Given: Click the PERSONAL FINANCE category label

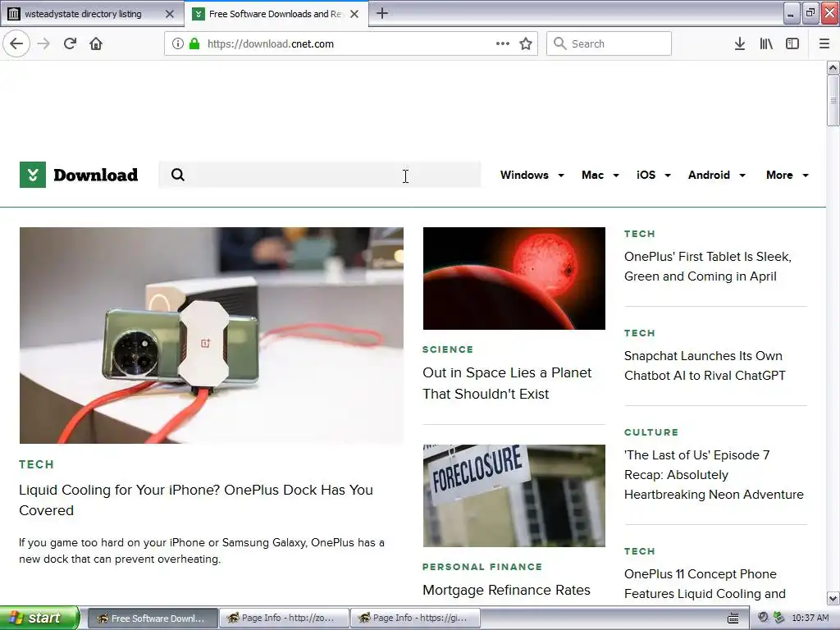Looking at the screenshot, I should coord(482,567).
